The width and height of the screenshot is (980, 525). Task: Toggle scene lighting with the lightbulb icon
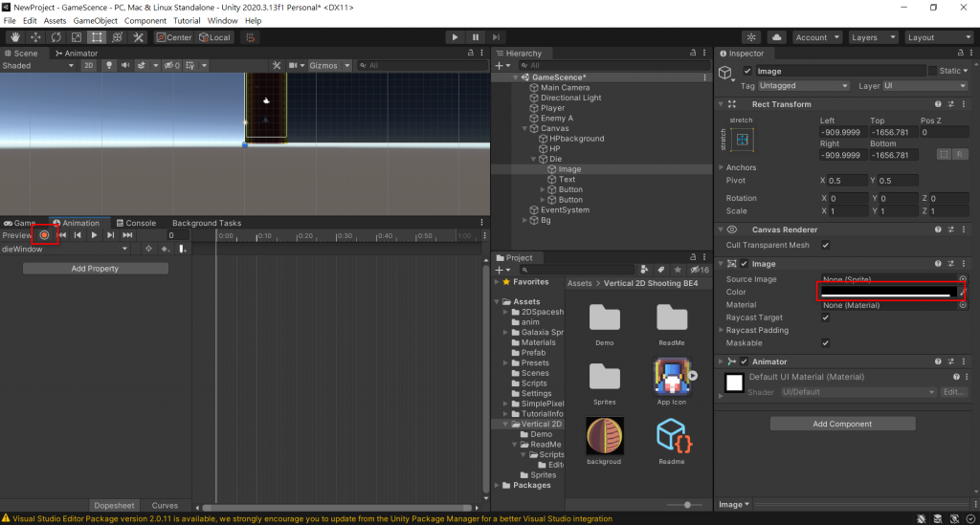coord(110,66)
